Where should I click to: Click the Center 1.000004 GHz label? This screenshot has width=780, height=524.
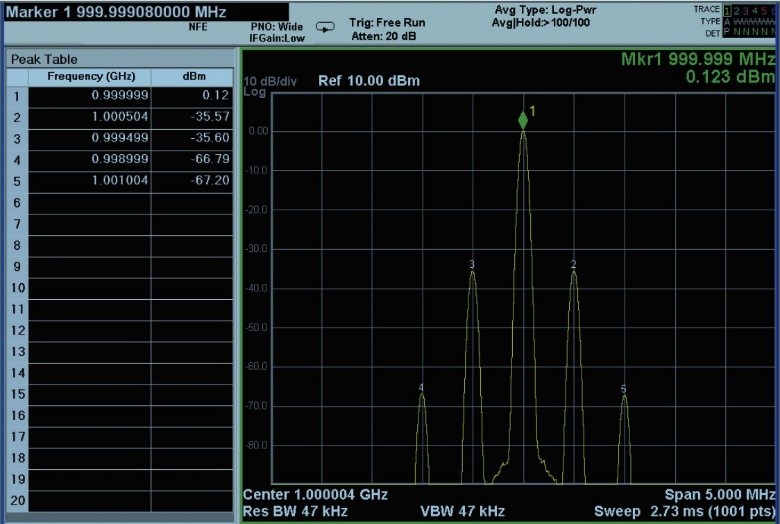(x=315, y=495)
